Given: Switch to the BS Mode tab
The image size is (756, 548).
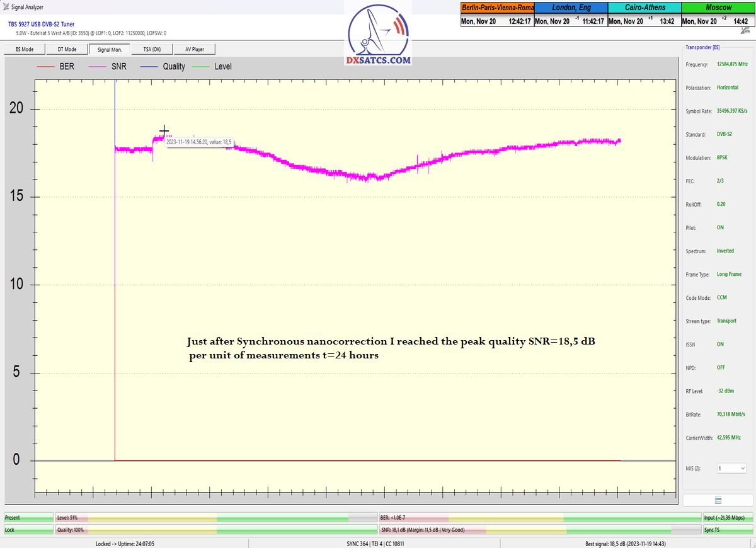Looking at the screenshot, I should (x=24, y=49).
